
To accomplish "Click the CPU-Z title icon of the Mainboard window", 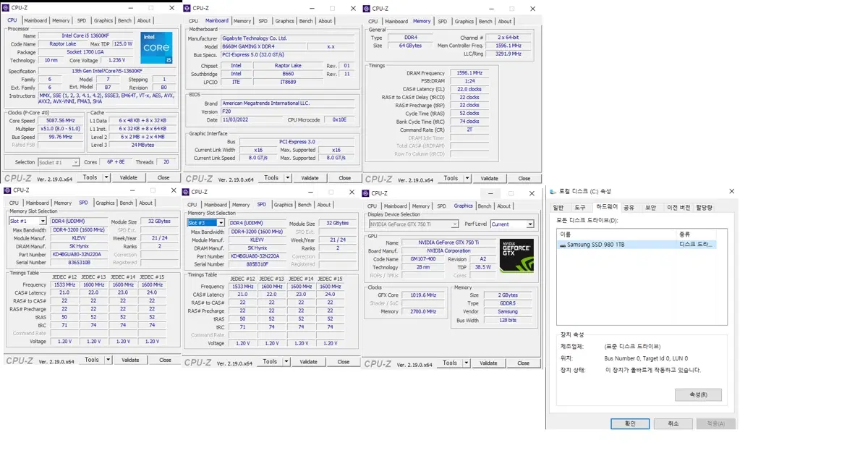I will point(186,8).
